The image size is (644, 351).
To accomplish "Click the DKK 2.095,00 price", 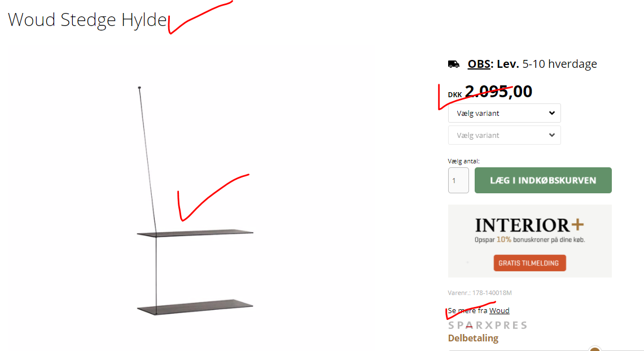I will point(490,92).
